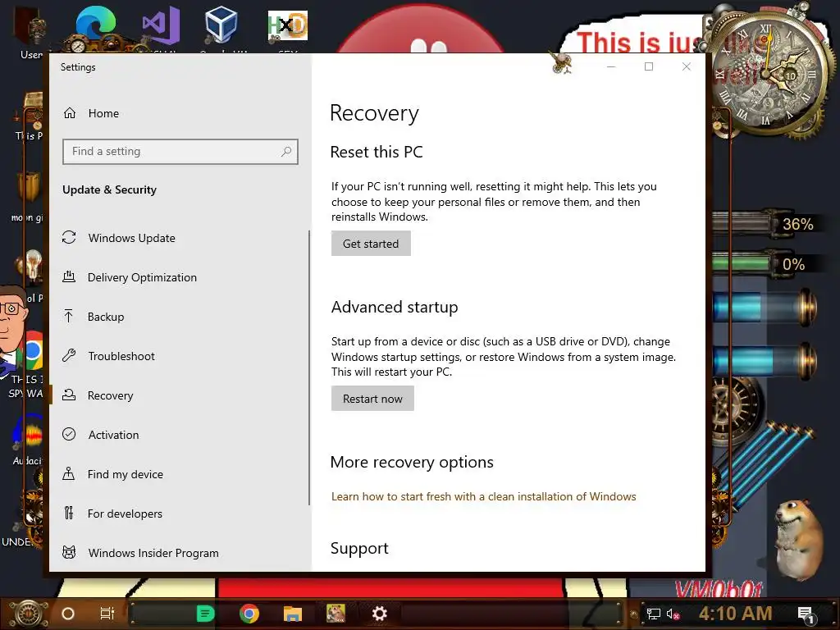Click the Windows Insider Program cat icon
The width and height of the screenshot is (840, 630).
click(69, 552)
